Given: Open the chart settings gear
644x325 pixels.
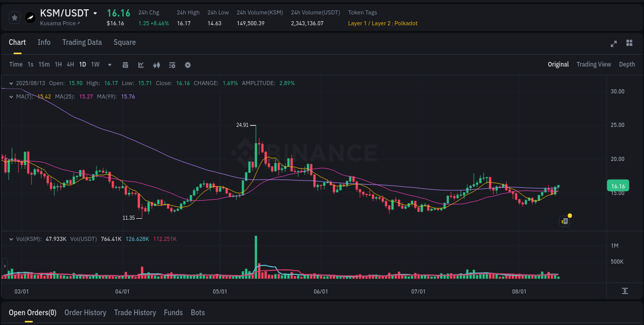Looking at the screenshot, I should (188, 65).
